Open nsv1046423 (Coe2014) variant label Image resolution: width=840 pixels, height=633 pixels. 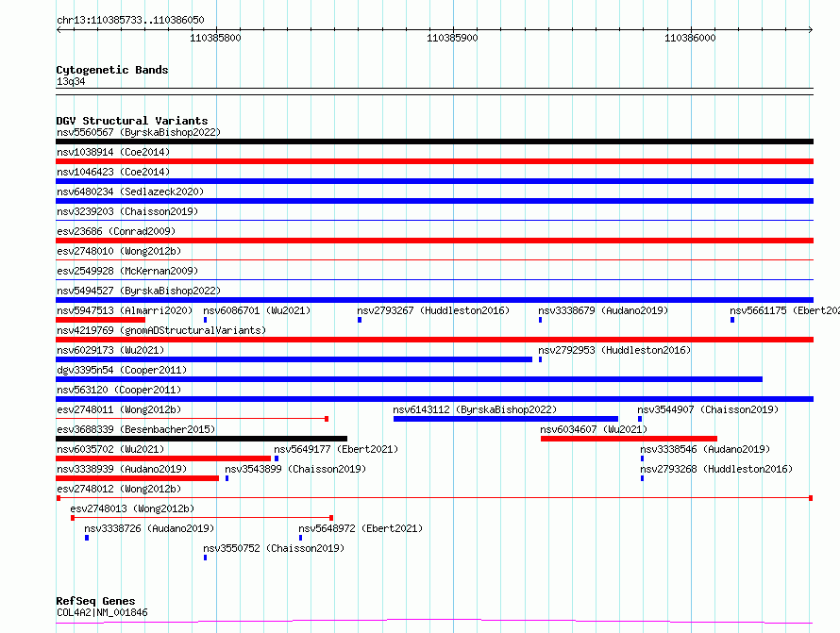click(x=113, y=172)
